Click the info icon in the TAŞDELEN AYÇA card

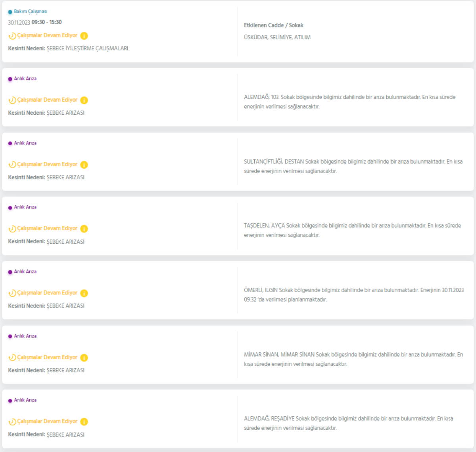(84, 229)
